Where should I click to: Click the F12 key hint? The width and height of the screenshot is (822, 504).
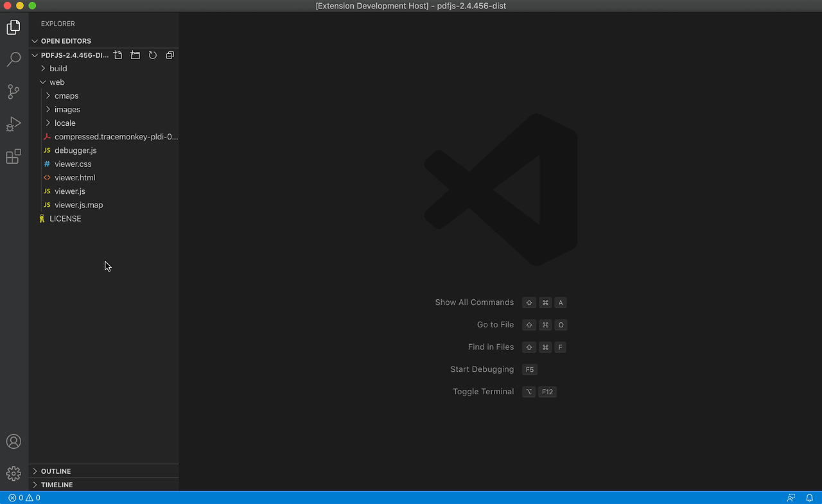tap(547, 392)
